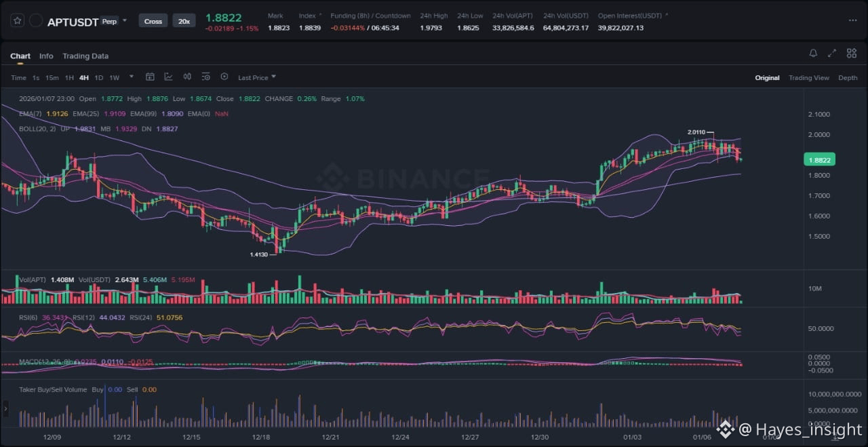Switch to the Trading Data tab
This screenshot has height=447, width=868.
click(85, 56)
